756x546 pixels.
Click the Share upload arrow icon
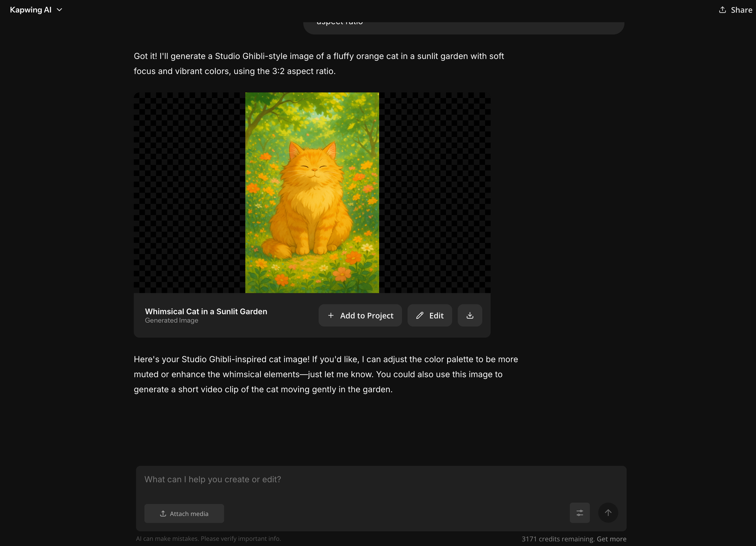coord(722,10)
